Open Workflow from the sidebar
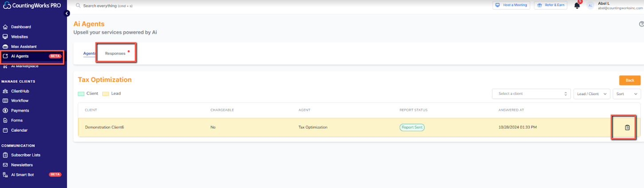The image size is (644, 188). tap(20, 101)
